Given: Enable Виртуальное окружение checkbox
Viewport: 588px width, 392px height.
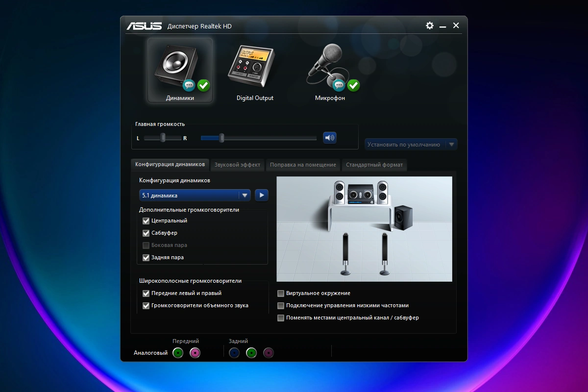Looking at the screenshot, I should point(281,294).
